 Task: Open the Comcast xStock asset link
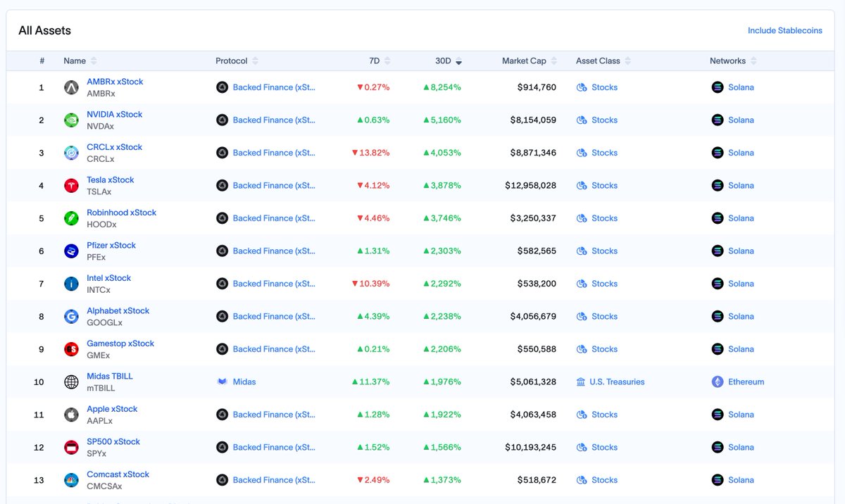(x=118, y=474)
